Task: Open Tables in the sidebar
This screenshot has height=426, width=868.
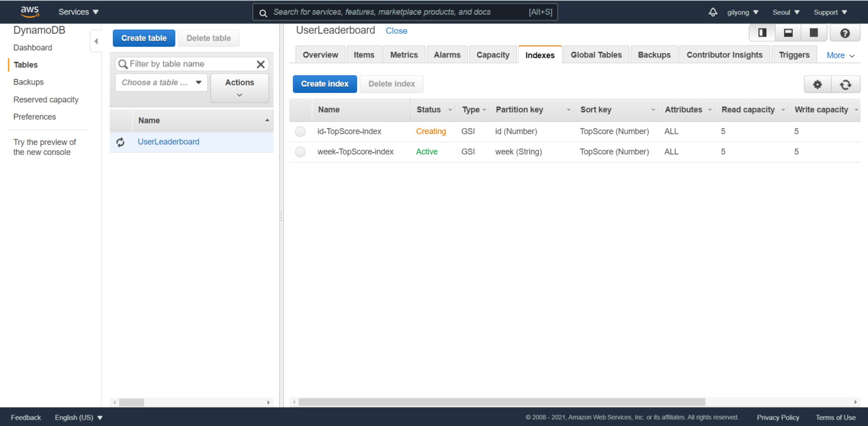Action: coord(25,65)
